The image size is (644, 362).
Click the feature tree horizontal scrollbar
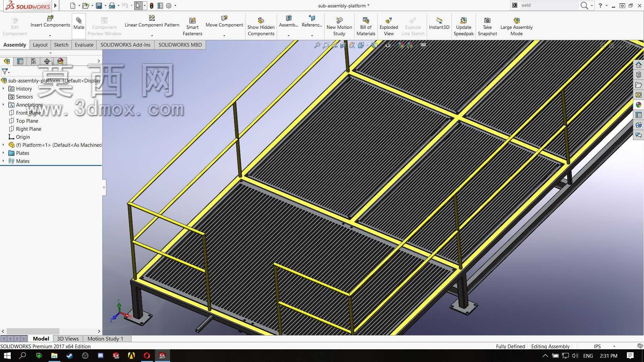pos(33,331)
